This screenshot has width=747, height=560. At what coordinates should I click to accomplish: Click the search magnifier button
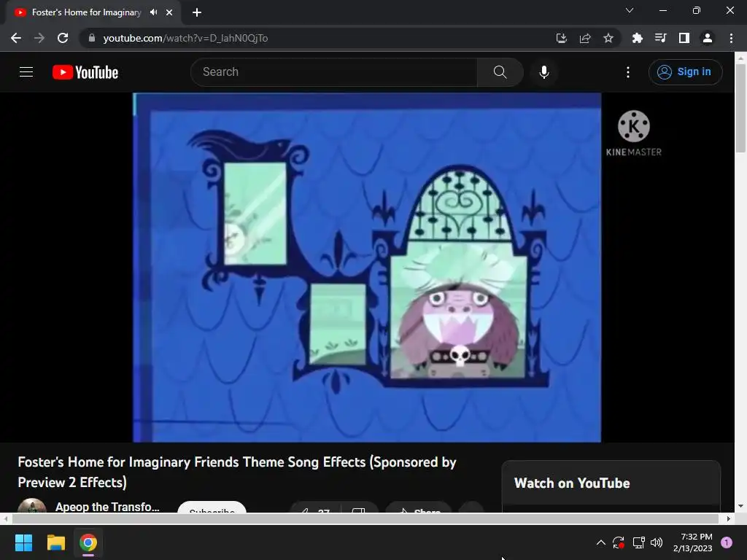[500, 72]
